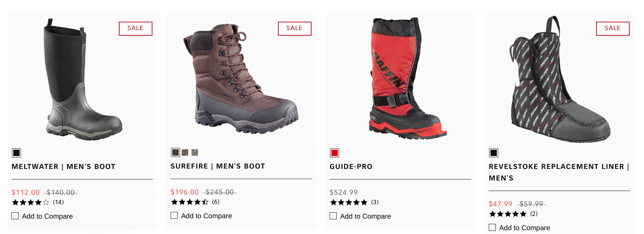
Task: Check Add to Compare for Revelstoke liner
Action: click(492, 227)
